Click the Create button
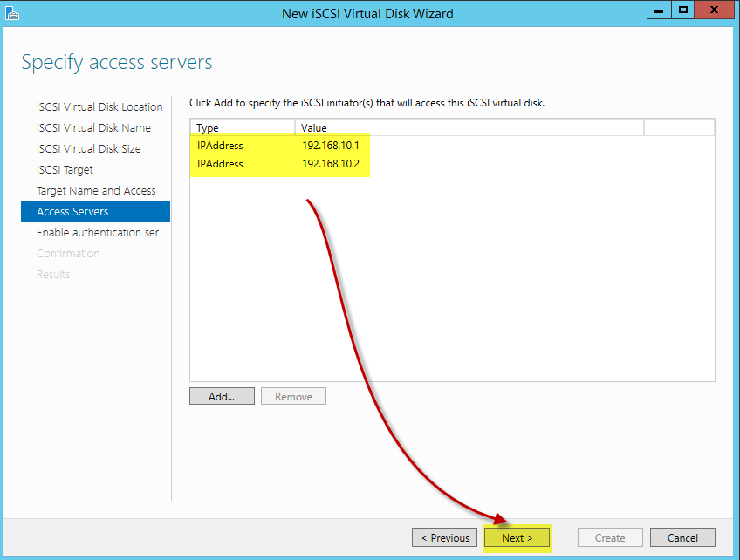 tap(610, 537)
